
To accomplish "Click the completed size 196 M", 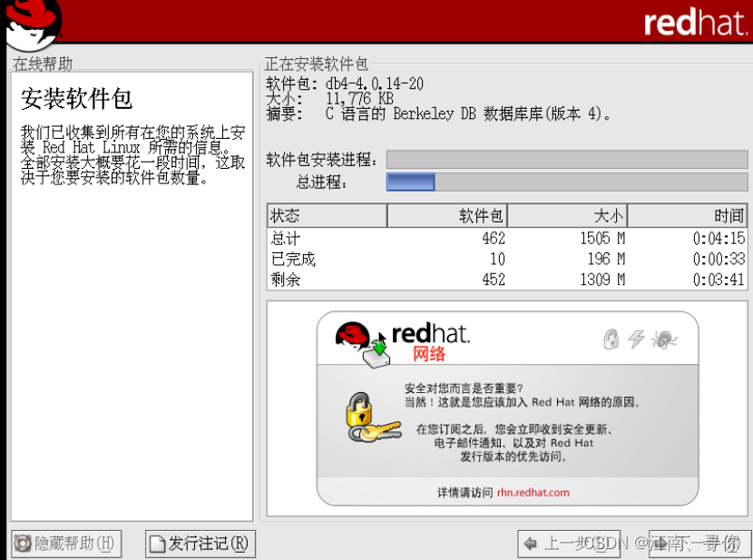I will [x=607, y=259].
